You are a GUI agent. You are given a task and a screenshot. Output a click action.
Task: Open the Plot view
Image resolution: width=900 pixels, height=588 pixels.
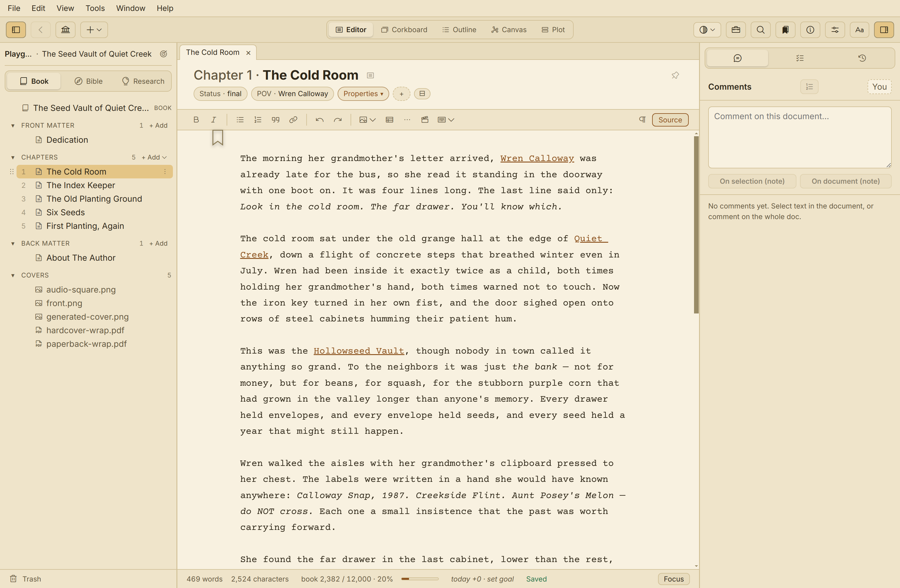553,29
